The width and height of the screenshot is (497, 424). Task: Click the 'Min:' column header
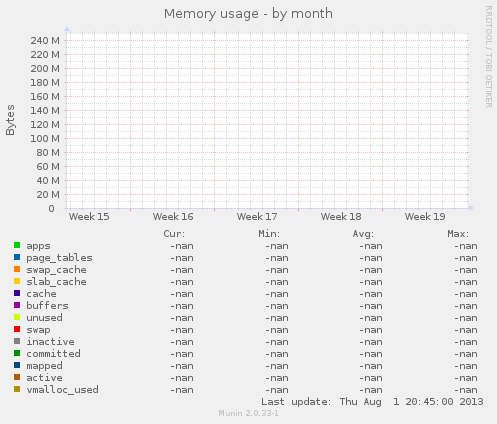269,234
